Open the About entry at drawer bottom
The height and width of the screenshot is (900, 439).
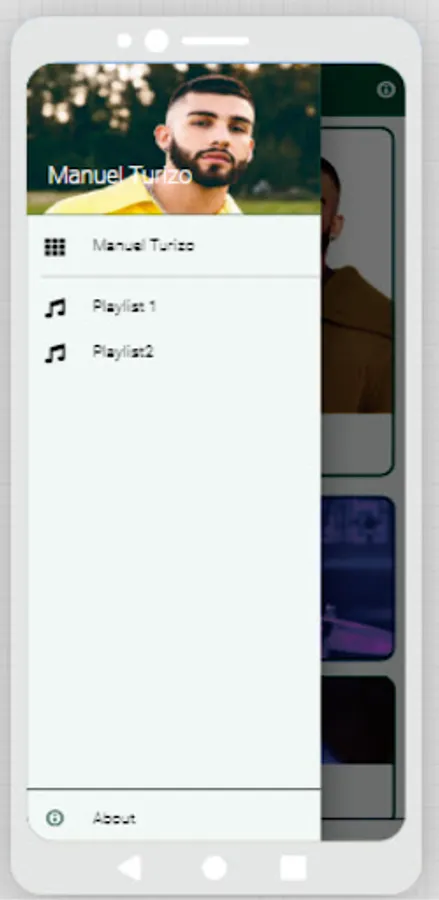[x=174, y=817]
